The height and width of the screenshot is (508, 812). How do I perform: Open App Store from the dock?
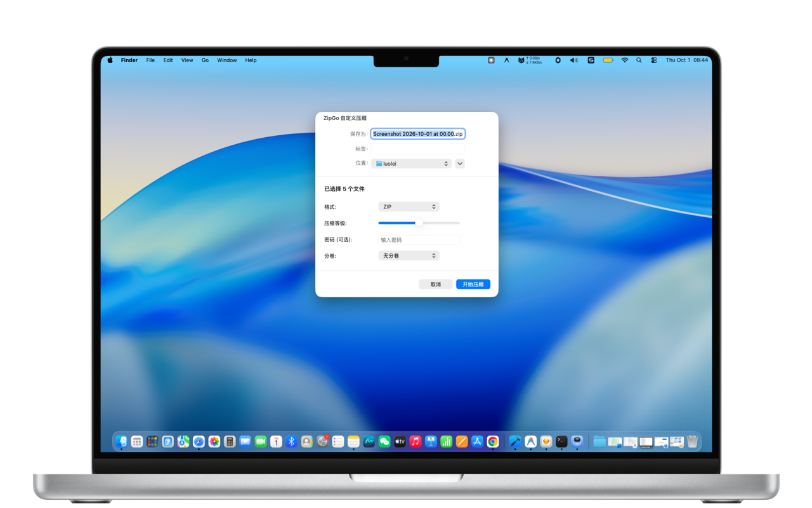pyautogui.click(x=477, y=441)
